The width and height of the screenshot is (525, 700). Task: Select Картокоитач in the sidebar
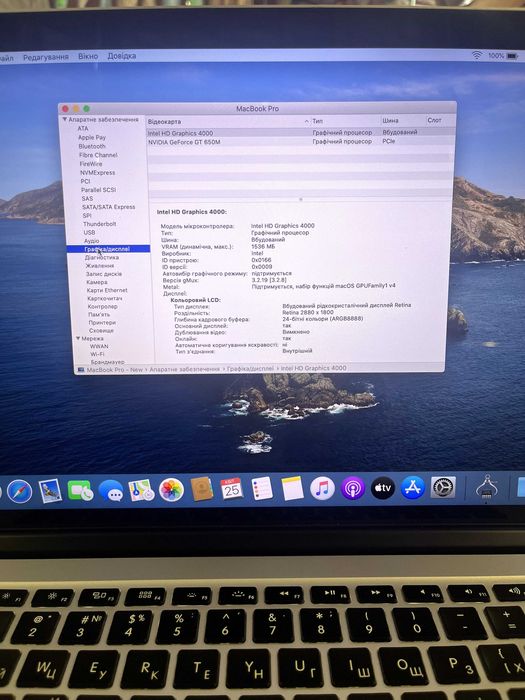105,298
